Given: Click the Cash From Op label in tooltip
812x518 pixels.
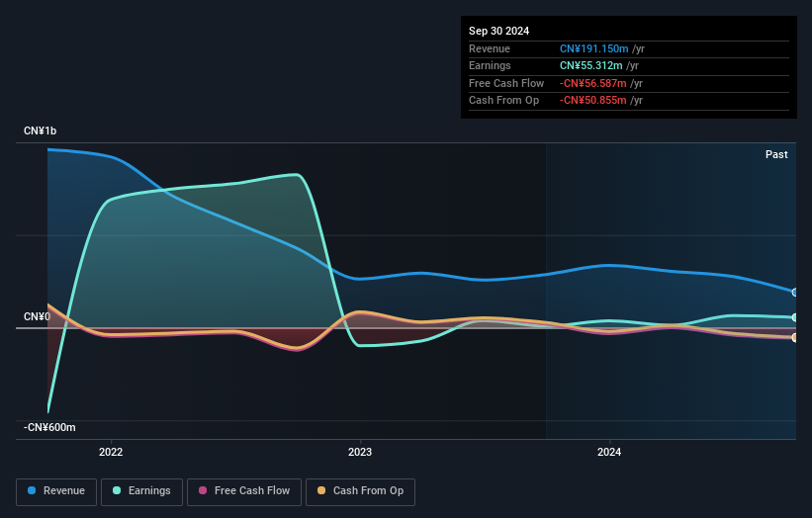Looking at the screenshot, I should 503,101.
